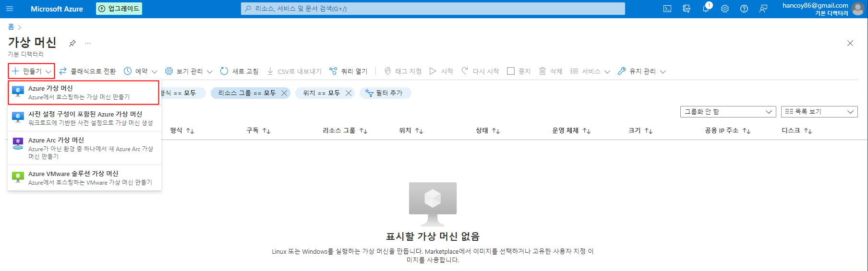
Task: Close the 가상 머신 blade
Action: click(x=850, y=43)
